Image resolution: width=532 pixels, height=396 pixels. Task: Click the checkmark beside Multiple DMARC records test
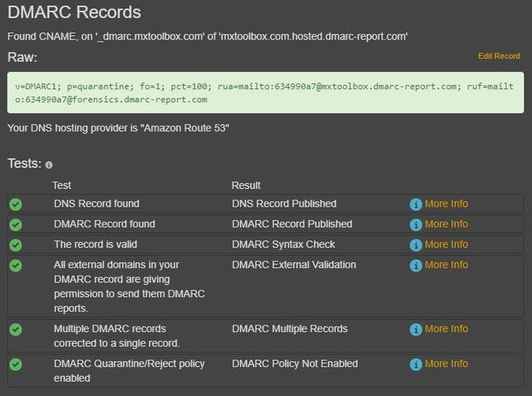click(x=16, y=329)
